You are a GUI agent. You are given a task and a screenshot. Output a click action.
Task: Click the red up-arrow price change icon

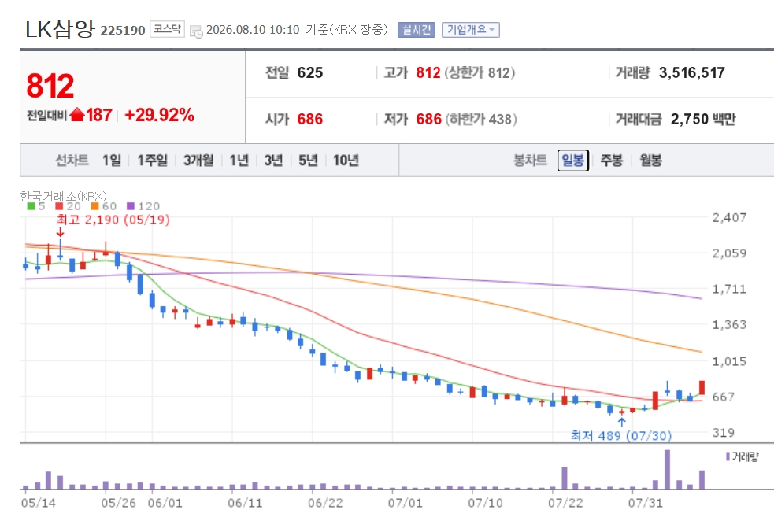tap(77, 115)
